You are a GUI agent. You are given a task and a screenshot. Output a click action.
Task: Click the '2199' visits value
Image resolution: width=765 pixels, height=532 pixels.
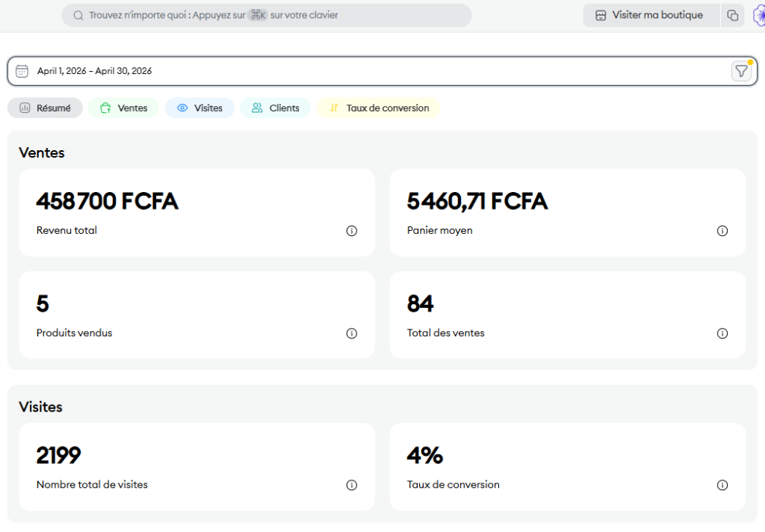click(58, 455)
